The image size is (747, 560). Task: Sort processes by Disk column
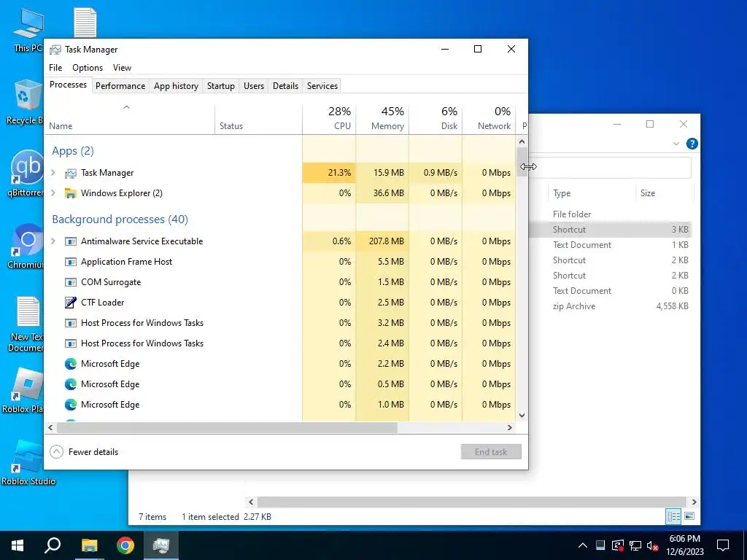pos(436,118)
